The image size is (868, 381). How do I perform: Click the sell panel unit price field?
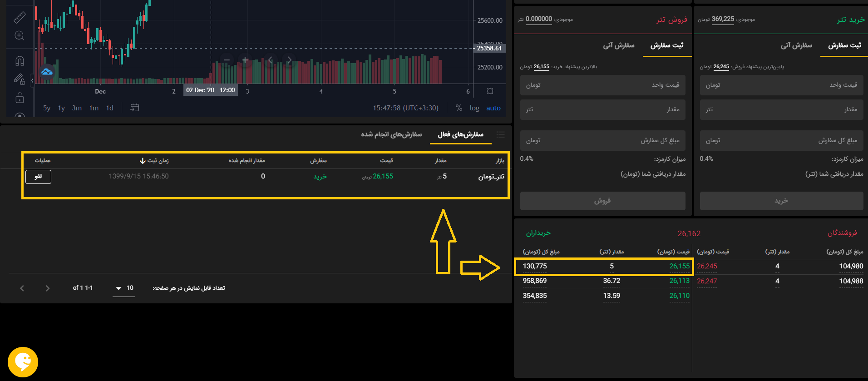point(603,85)
